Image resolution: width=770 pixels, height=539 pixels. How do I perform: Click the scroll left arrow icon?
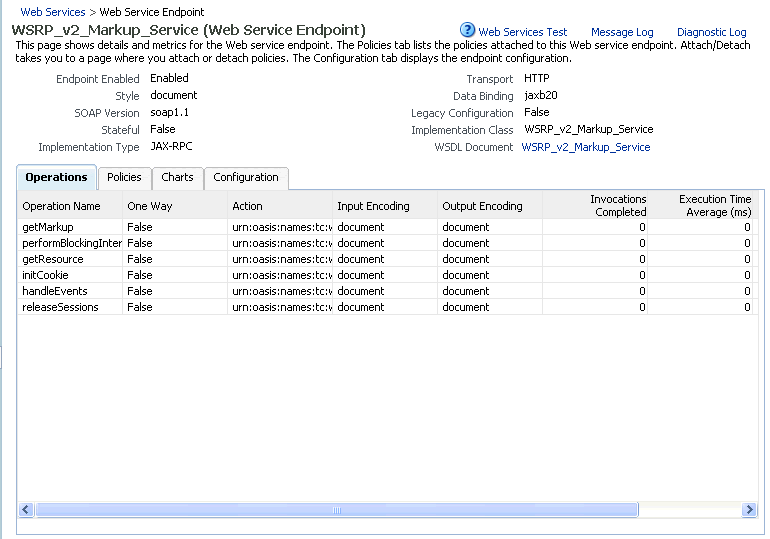pyautogui.click(x=27, y=510)
